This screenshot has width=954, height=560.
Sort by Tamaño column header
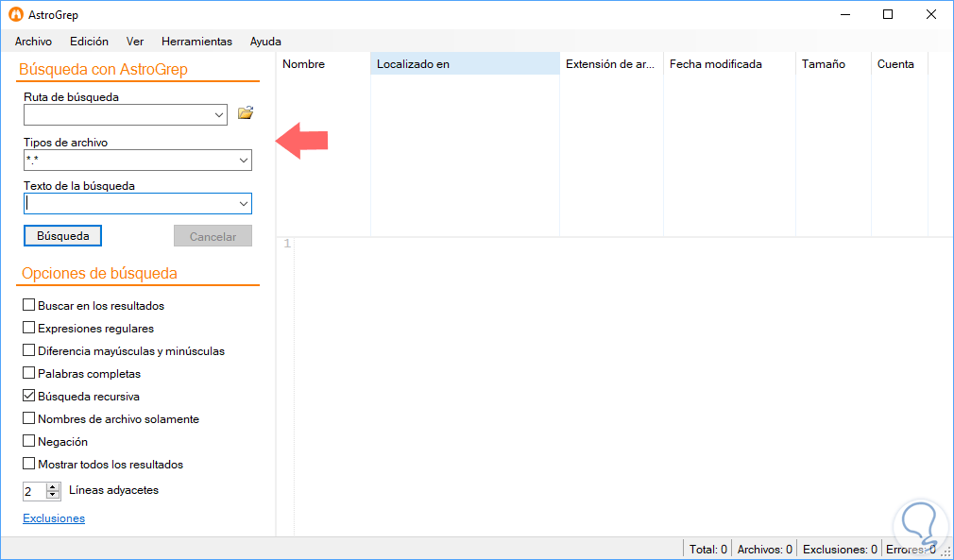coord(833,64)
